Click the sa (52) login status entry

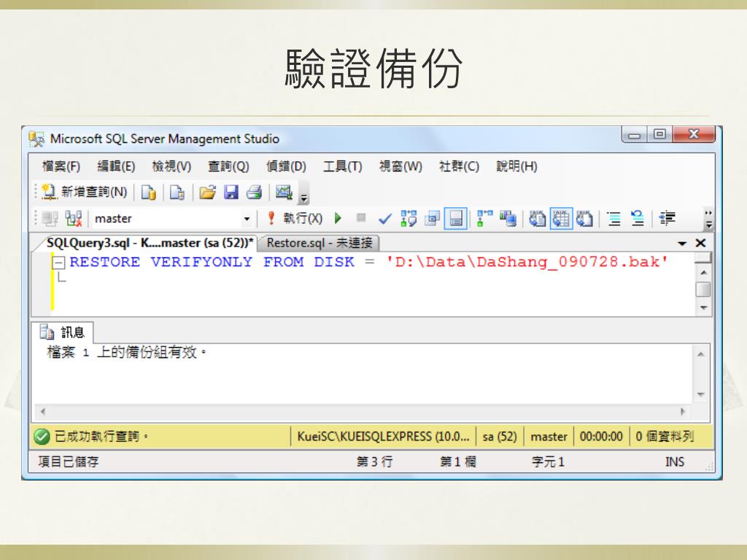click(500, 437)
